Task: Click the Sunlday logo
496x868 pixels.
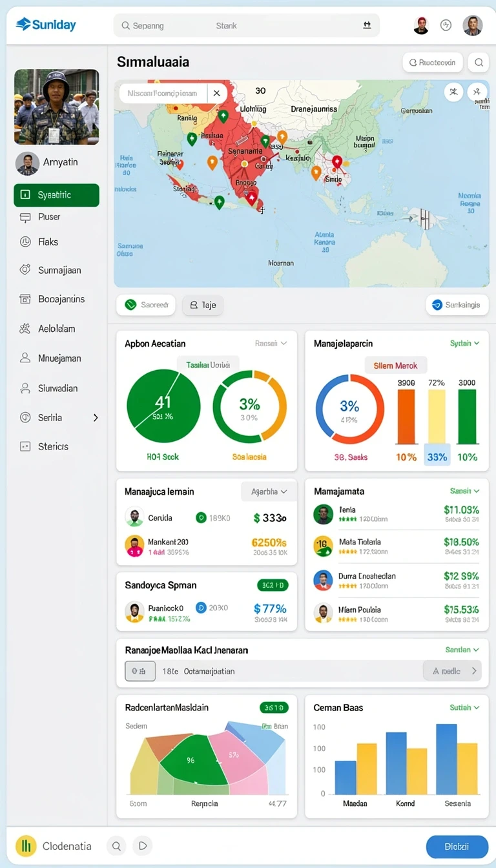Action: [x=46, y=25]
